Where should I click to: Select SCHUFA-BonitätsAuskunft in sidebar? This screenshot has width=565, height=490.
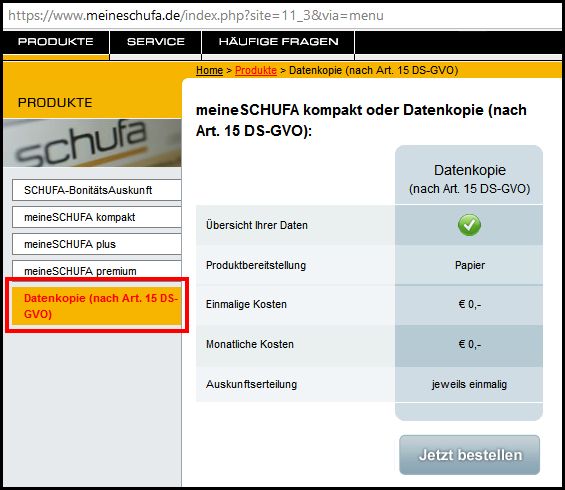[x=97, y=190]
